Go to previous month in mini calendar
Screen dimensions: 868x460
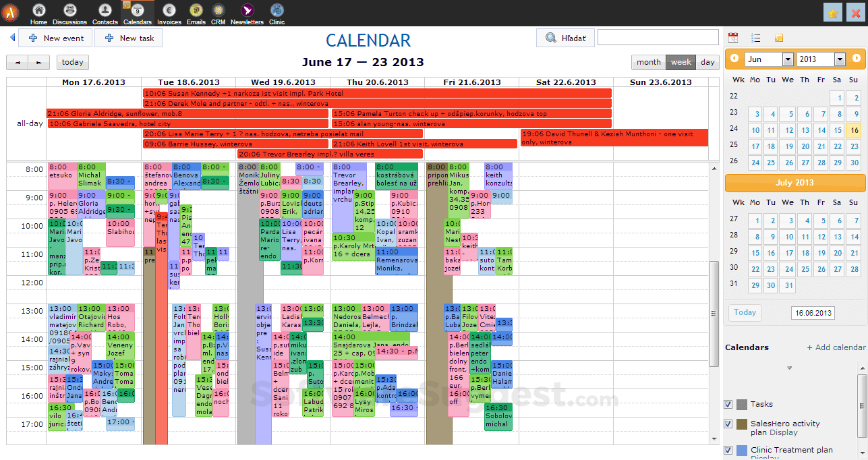(734, 59)
